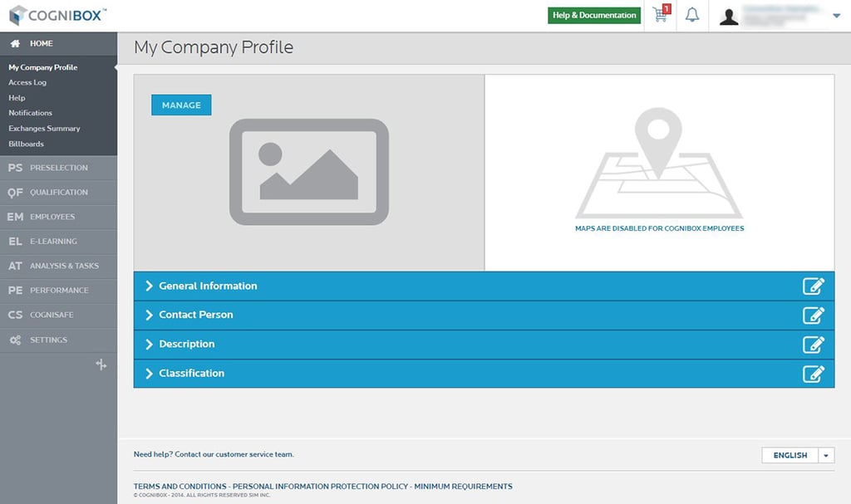The image size is (851, 504).
Task: Click the General Information section title
Action: pos(208,286)
